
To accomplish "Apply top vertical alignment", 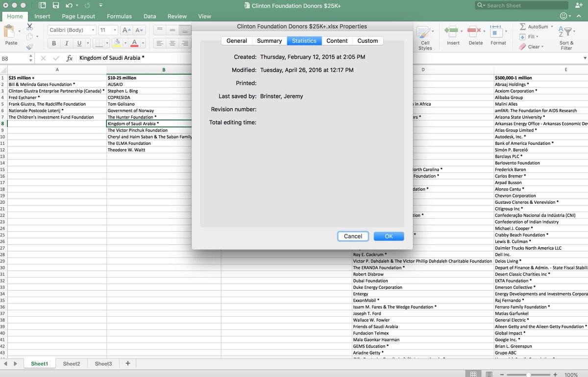I will (x=159, y=30).
